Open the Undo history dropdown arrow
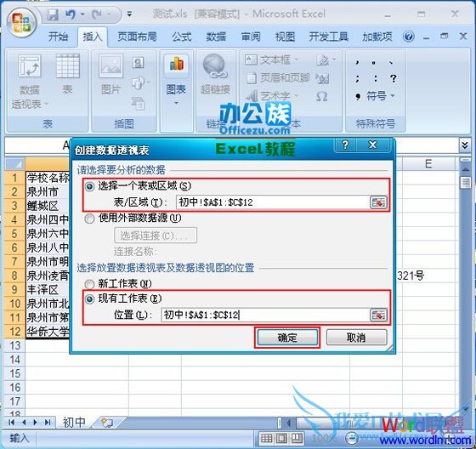This screenshot has width=476, height=449. 82,14
